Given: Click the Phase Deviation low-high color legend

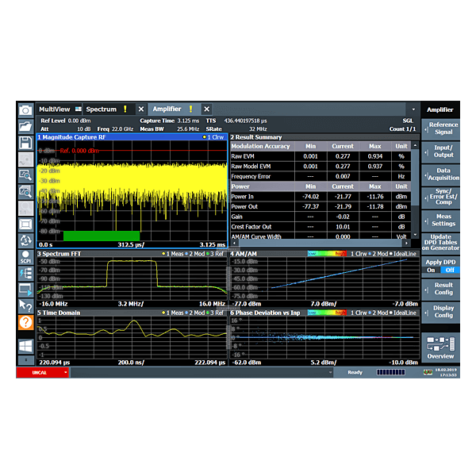Looking at the screenshot, I should pos(327,313).
